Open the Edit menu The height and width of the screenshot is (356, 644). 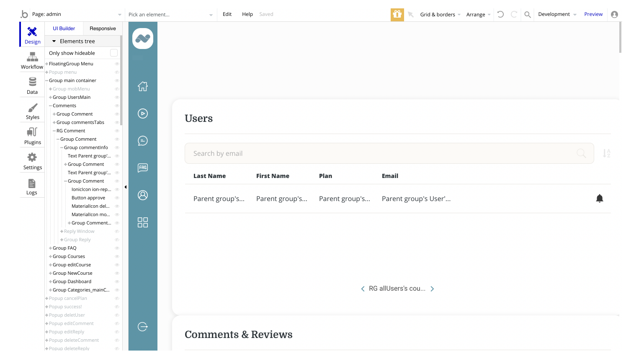click(227, 14)
